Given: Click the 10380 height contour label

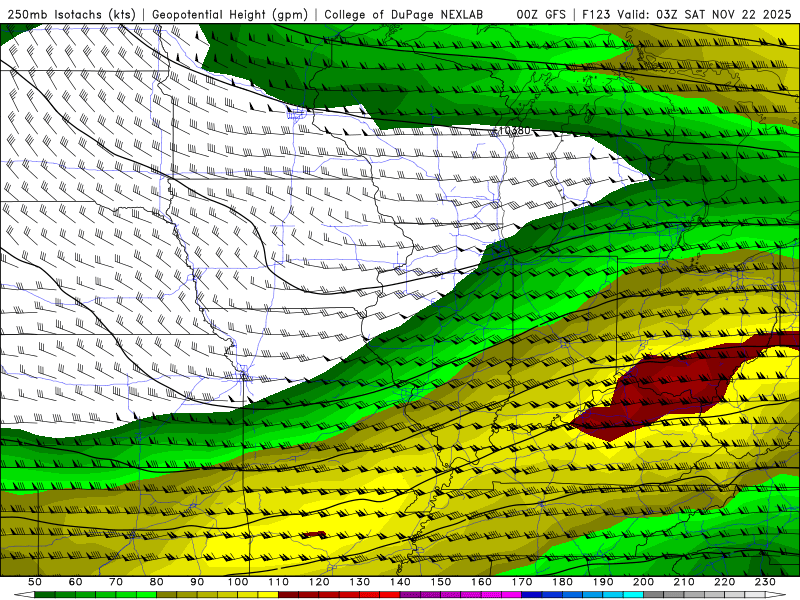Looking at the screenshot, I should click(514, 131).
